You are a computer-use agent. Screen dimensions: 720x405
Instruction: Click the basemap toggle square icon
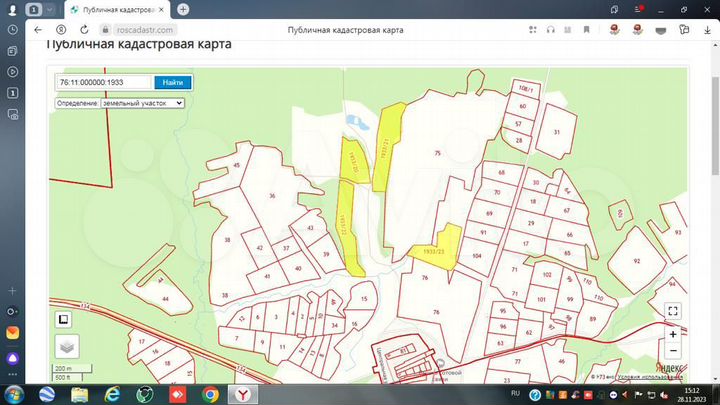pyautogui.click(x=63, y=319)
